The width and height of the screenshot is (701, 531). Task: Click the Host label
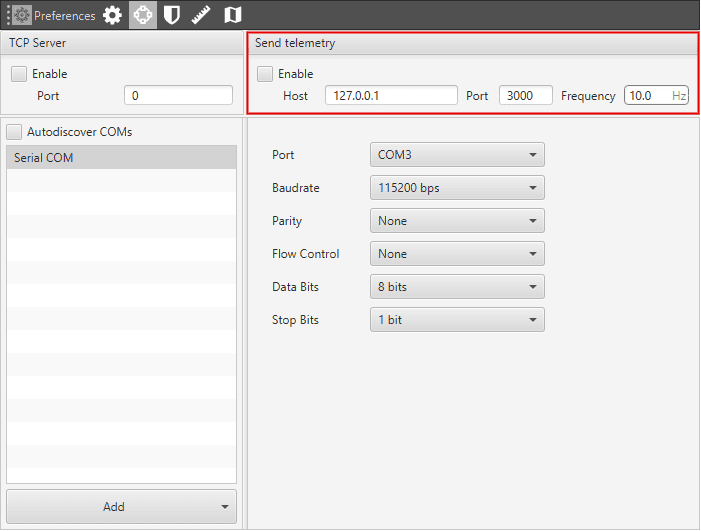295,96
